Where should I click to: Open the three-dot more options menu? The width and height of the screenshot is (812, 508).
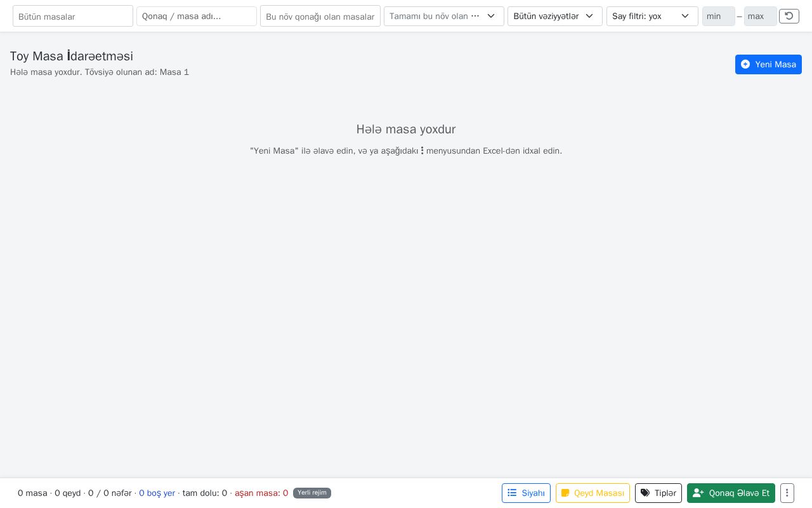(787, 493)
